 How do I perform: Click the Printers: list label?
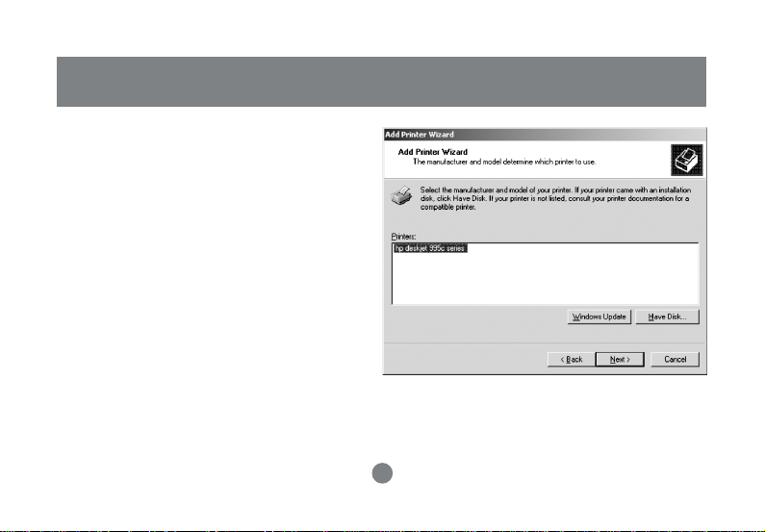(403, 237)
